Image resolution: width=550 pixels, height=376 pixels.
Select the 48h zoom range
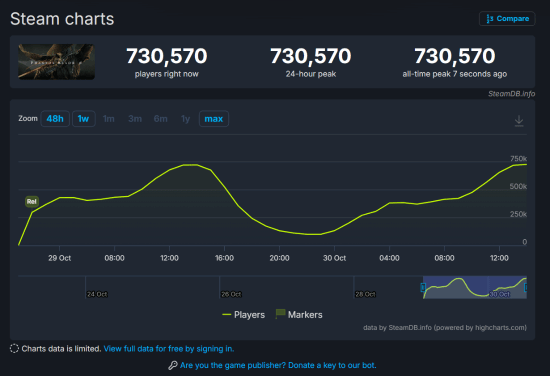[x=55, y=119]
